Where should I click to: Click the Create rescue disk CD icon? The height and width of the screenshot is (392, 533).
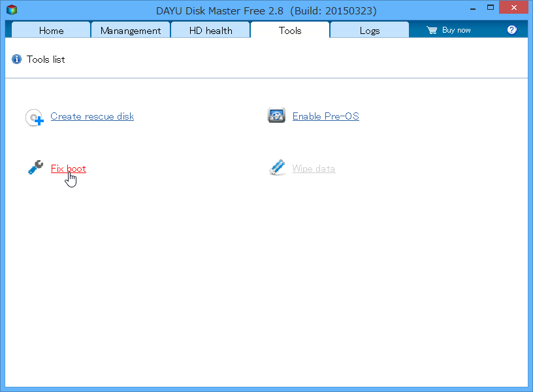click(35, 116)
